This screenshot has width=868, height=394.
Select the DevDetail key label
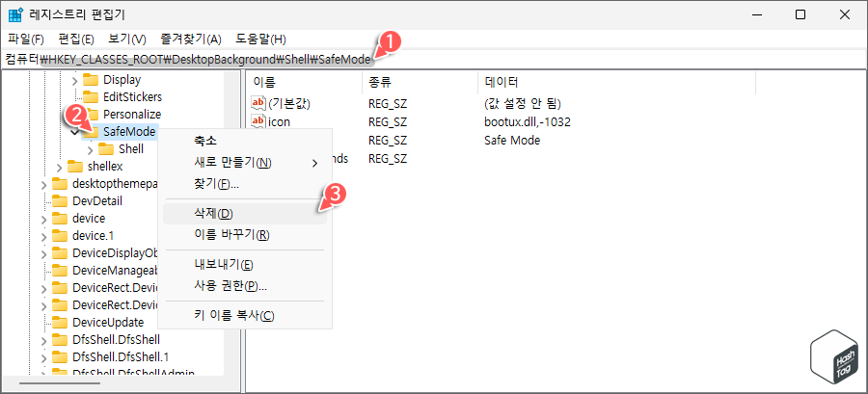pos(97,200)
